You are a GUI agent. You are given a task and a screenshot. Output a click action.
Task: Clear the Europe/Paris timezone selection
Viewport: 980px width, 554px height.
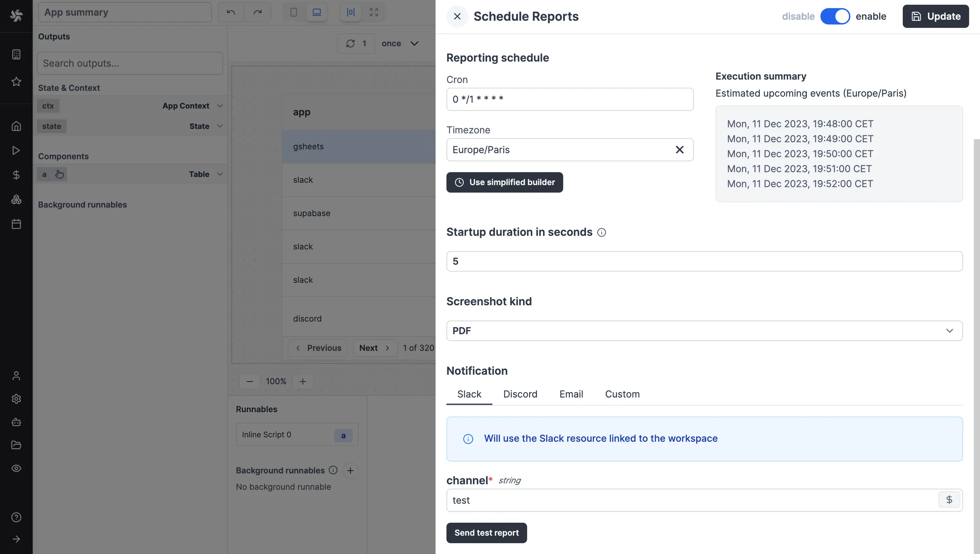click(679, 150)
